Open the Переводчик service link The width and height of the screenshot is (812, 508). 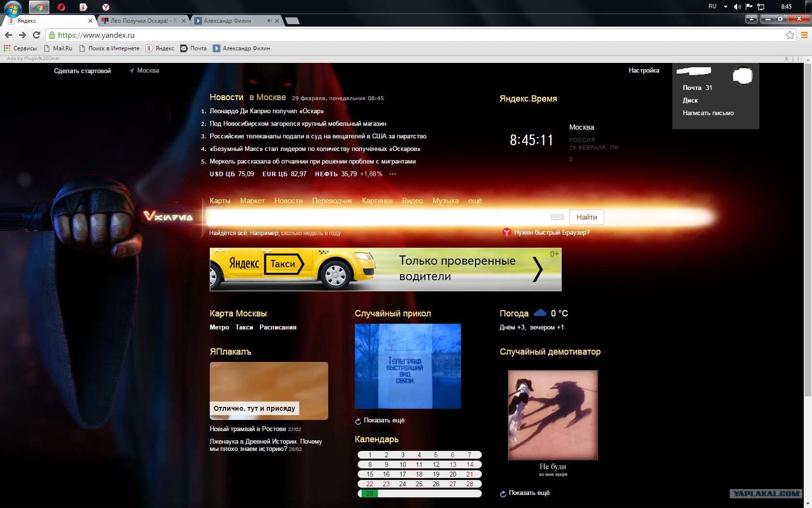[332, 201]
